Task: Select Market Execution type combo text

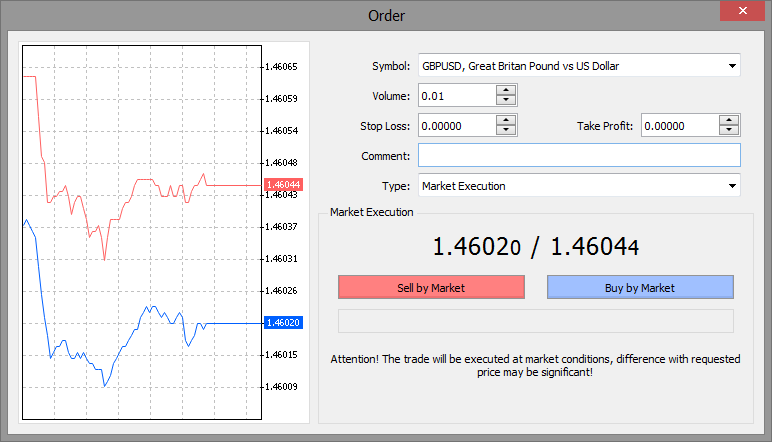Action: tap(464, 186)
